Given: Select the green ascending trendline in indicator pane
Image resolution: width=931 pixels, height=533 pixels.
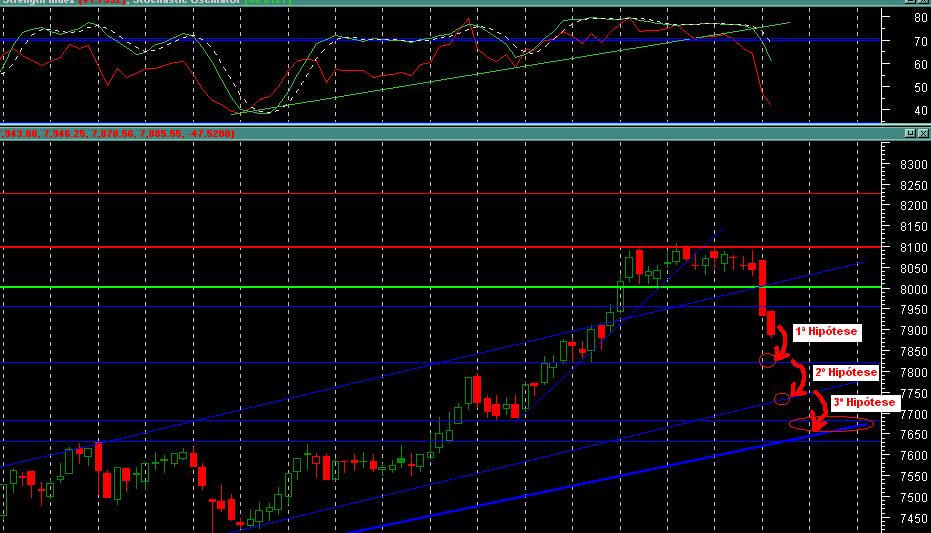Looking at the screenshot, I should click(x=511, y=67).
